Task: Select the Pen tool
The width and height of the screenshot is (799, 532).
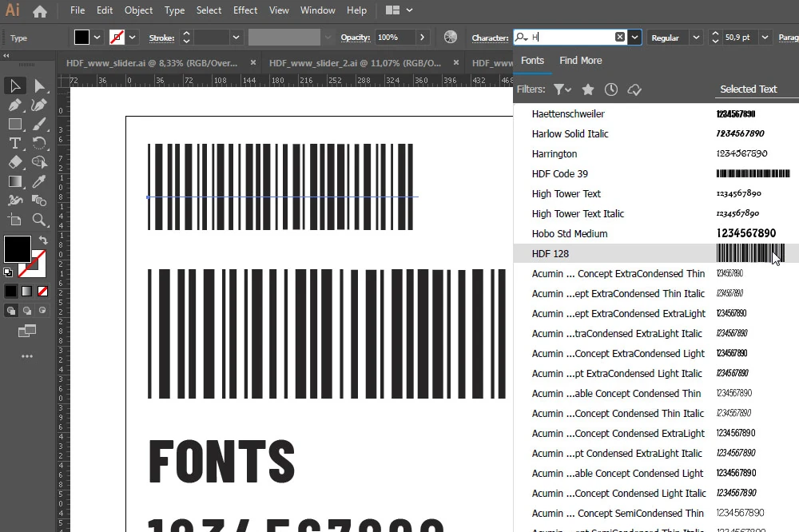Action: (x=15, y=105)
